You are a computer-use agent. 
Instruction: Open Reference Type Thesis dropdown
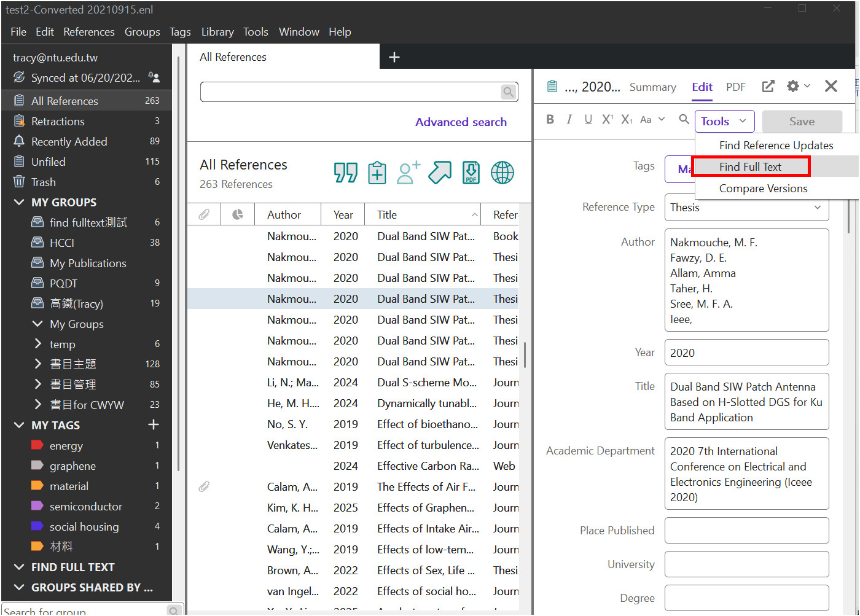click(x=746, y=208)
